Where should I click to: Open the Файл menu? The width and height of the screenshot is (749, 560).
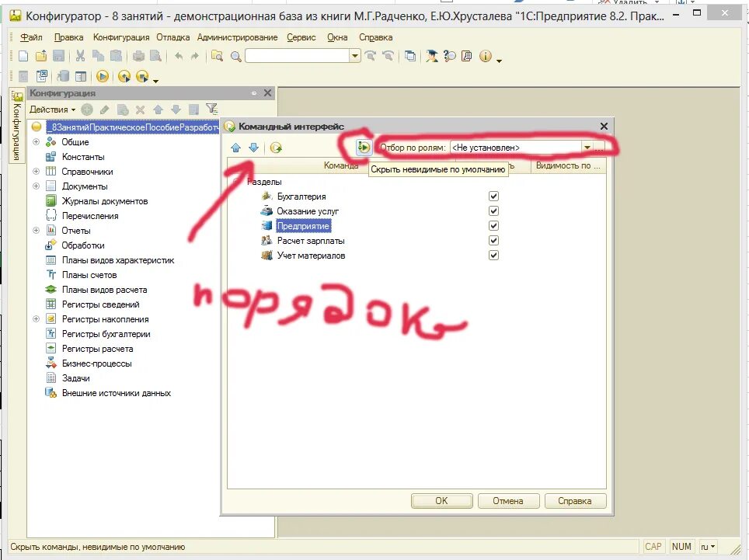point(31,37)
